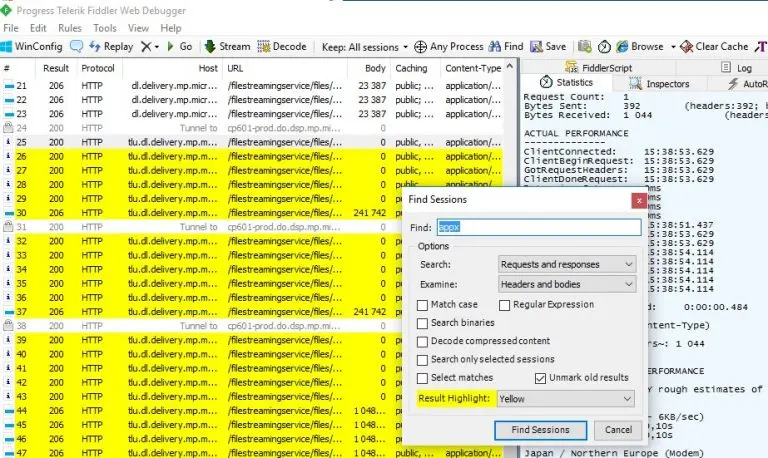Click the Find text input field
768x458 pixels.
click(539, 227)
